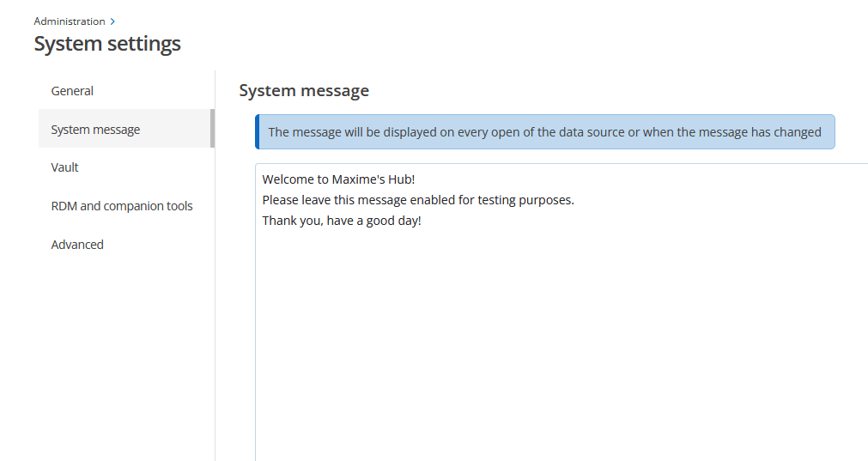The image size is (868, 461).
Task: Place cursor in 'Thank you, have a good day!' line
Action: (341, 221)
